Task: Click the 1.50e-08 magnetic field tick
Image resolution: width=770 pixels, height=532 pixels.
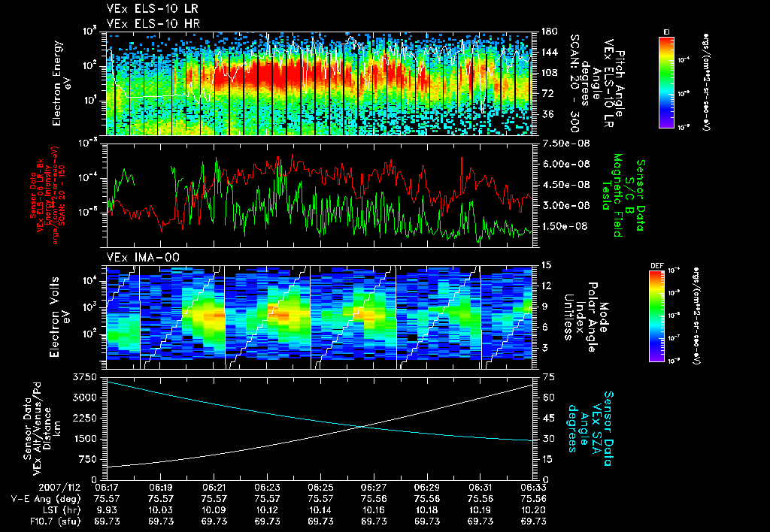Action: click(x=565, y=226)
